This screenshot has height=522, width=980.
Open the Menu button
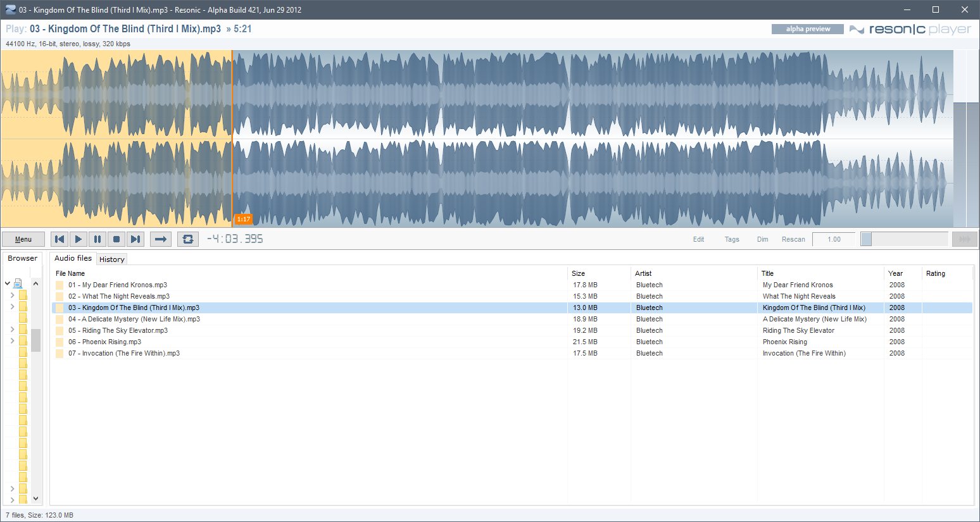[23, 239]
